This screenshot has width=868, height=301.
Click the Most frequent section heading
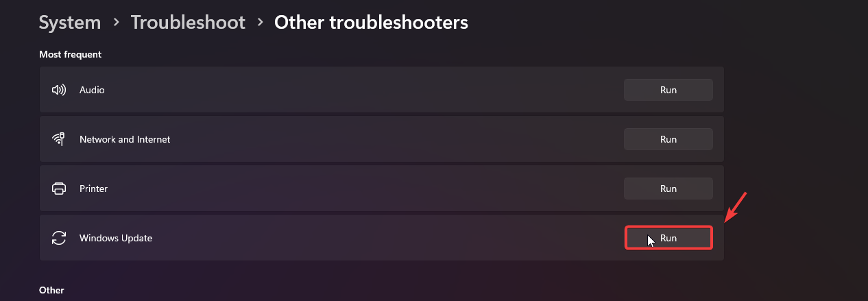71,54
